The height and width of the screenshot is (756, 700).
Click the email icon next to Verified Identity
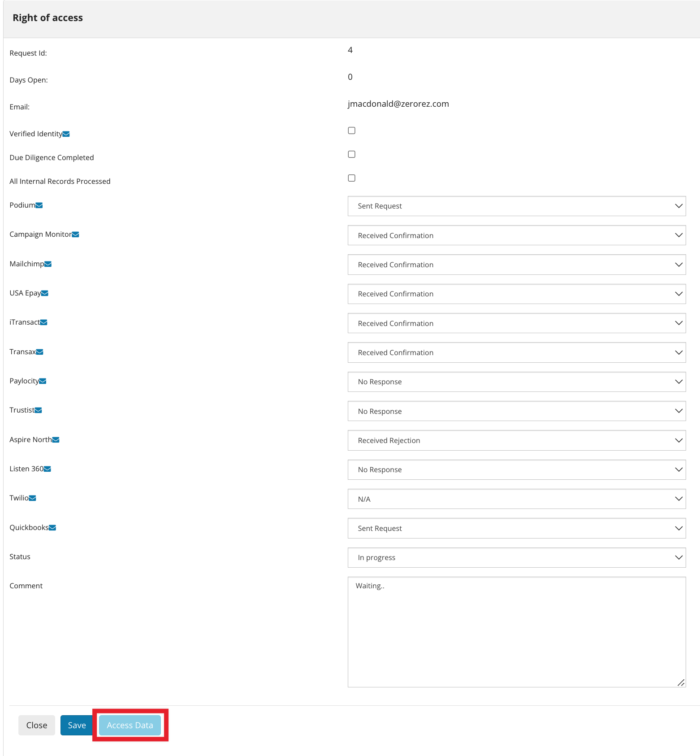(x=66, y=134)
